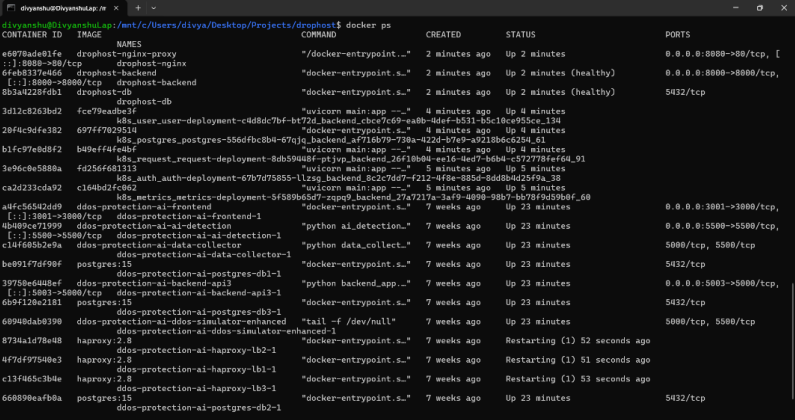Click the 'docker ps' command text
Screen dimensions: 795x420
click(369, 25)
